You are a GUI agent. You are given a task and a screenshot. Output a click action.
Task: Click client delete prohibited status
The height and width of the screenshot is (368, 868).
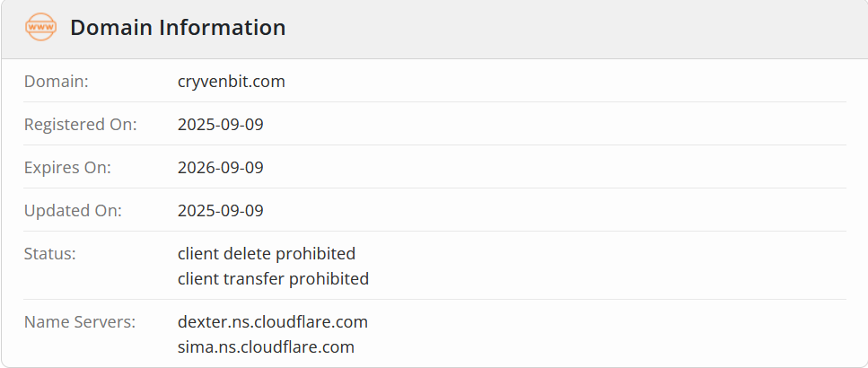(x=267, y=254)
